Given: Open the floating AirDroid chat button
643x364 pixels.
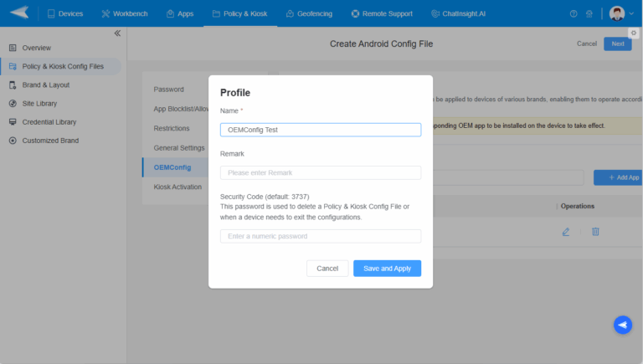Looking at the screenshot, I should [x=623, y=325].
